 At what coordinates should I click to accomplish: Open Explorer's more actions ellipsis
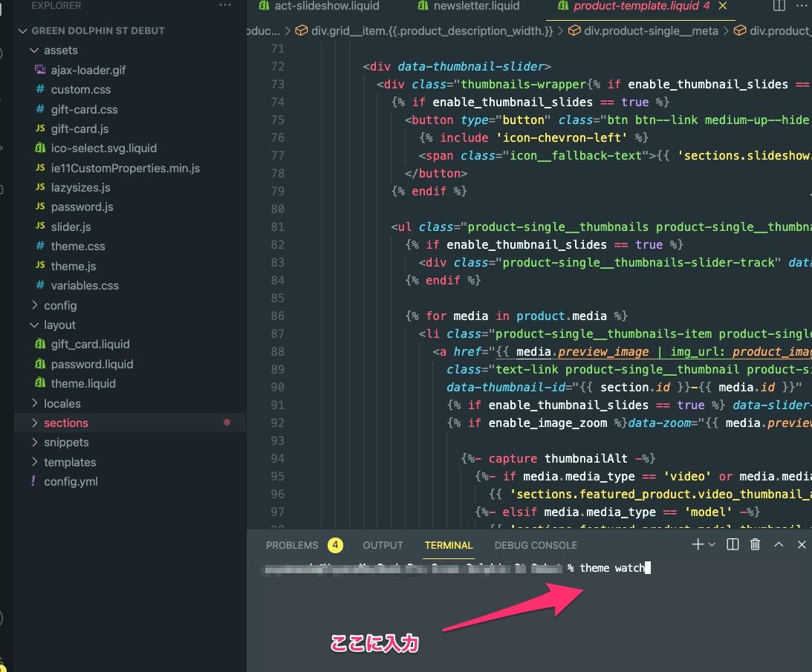tap(225, 6)
